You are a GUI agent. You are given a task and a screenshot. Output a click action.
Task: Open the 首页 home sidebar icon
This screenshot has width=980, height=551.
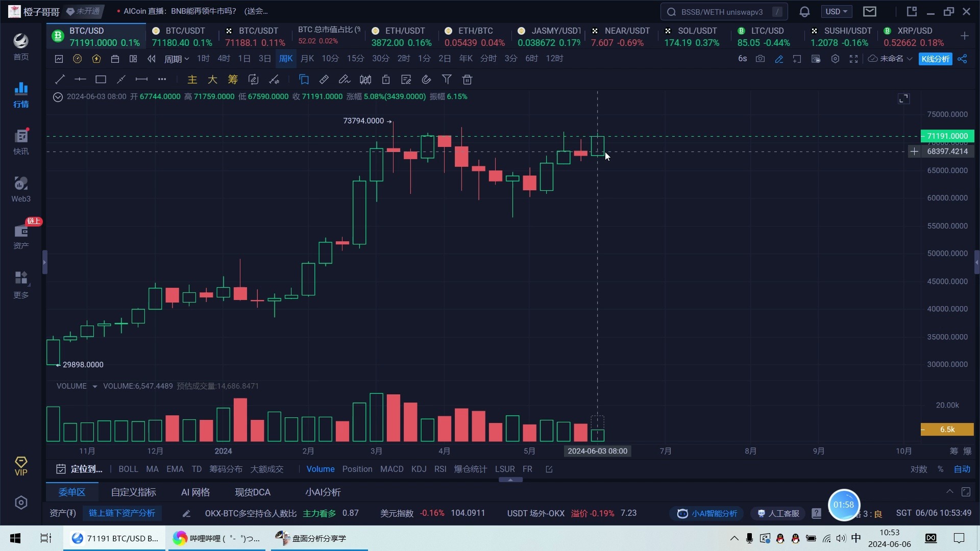21,46
